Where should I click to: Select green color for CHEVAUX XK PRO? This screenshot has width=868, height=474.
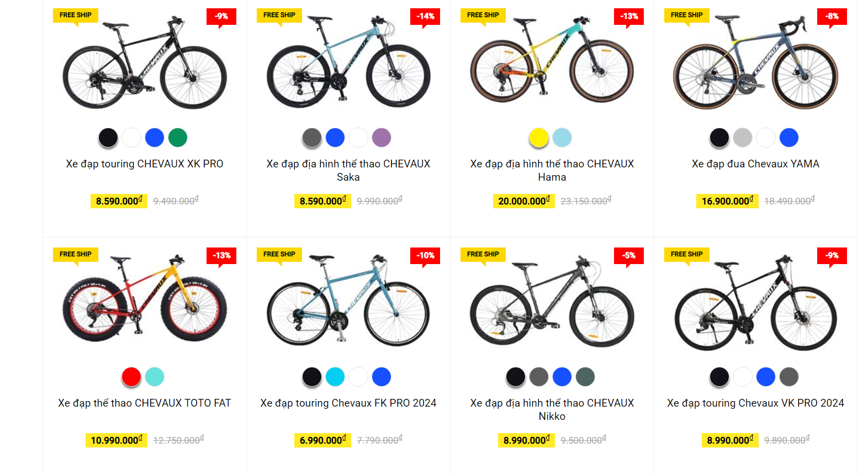click(x=178, y=138)
